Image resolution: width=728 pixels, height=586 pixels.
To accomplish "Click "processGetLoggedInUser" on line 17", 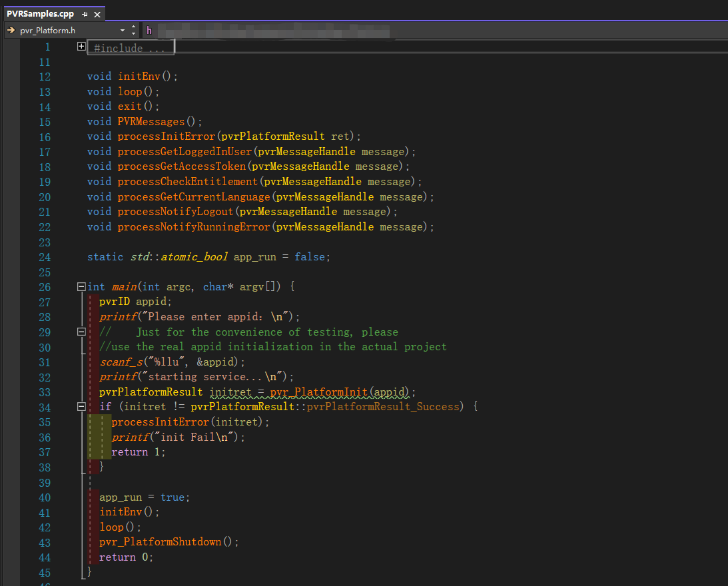I will coord(184,152).
